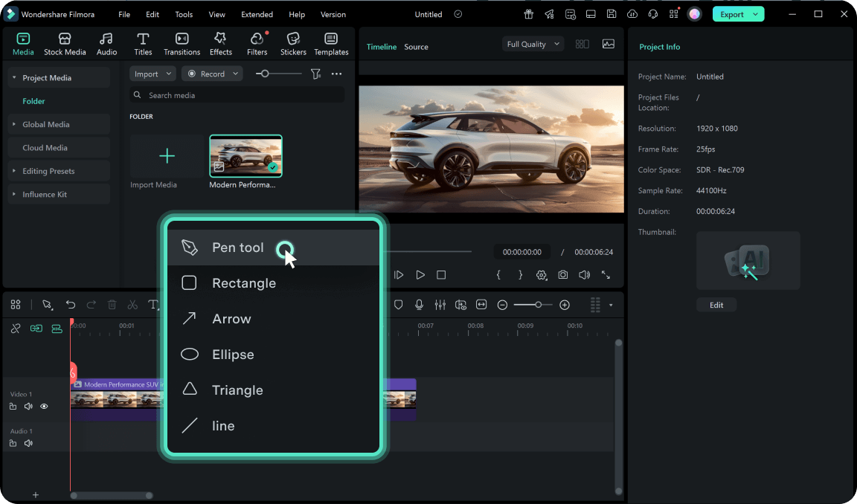The height and width of the screenshot is (504, 857).
Task: Click the Edit thumbnail button
Action: click(716, 306)
